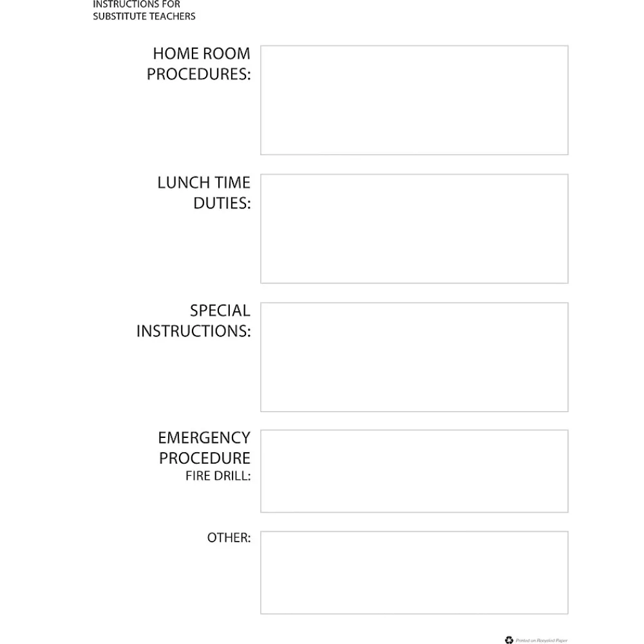The image size is (644, 644).
Task: Click the "SPECIAL" label word
Action: pos(220,310)
